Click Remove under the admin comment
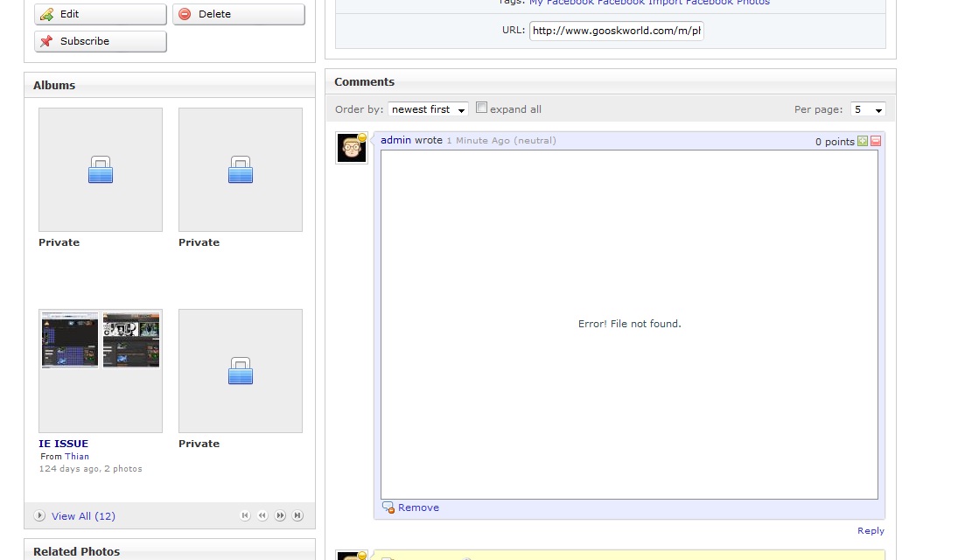979x560 pixels. pos(417,507)
